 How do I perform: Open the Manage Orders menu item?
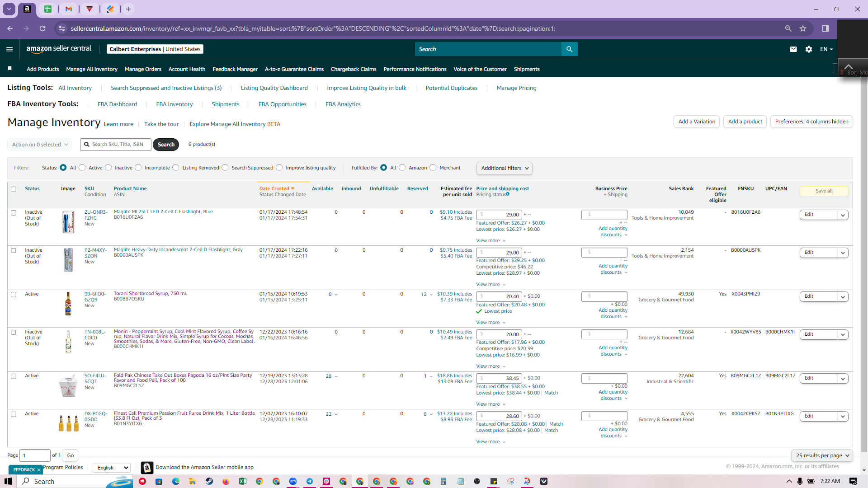[x=143, y=69]
